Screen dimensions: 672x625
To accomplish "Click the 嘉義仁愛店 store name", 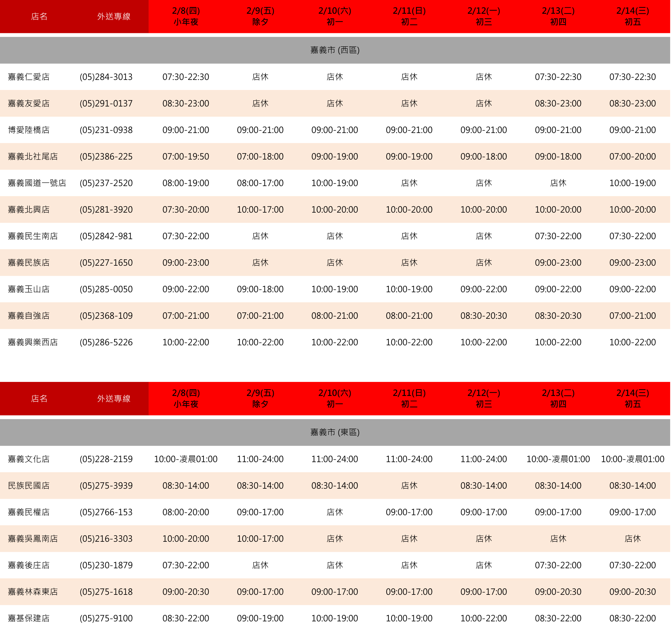I will [x=29, y=77].
